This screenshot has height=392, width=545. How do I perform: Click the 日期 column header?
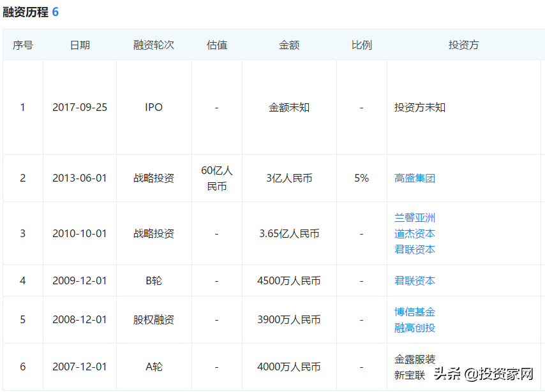click(80, 45)
